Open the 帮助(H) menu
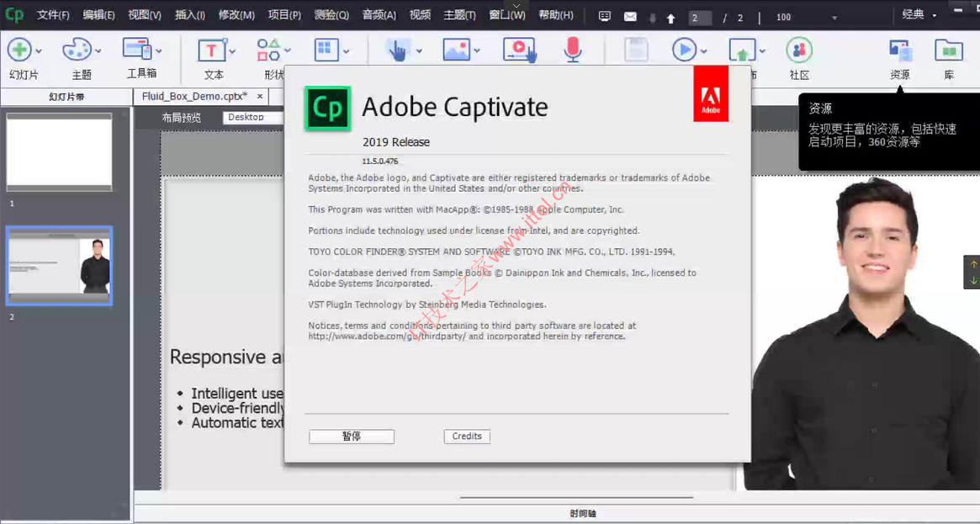The width and height of the screenshot is (980, 524). point(556,15)
